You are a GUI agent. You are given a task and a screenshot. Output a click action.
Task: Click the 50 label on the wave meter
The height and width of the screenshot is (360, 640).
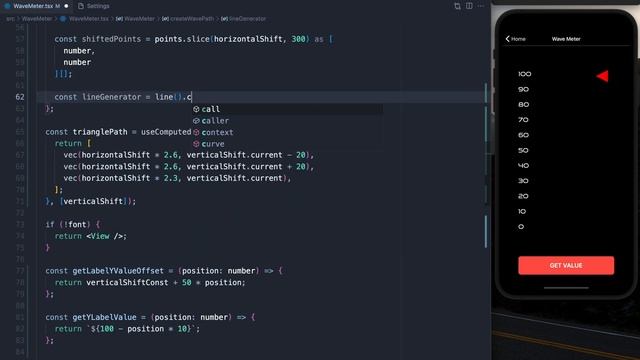pyautogui.click(x=523, y=150)
